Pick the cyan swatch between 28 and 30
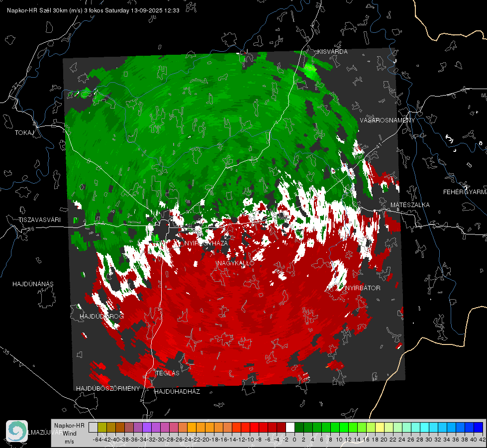The height and width of the screenshot is (448, 487). click(425, 427)
